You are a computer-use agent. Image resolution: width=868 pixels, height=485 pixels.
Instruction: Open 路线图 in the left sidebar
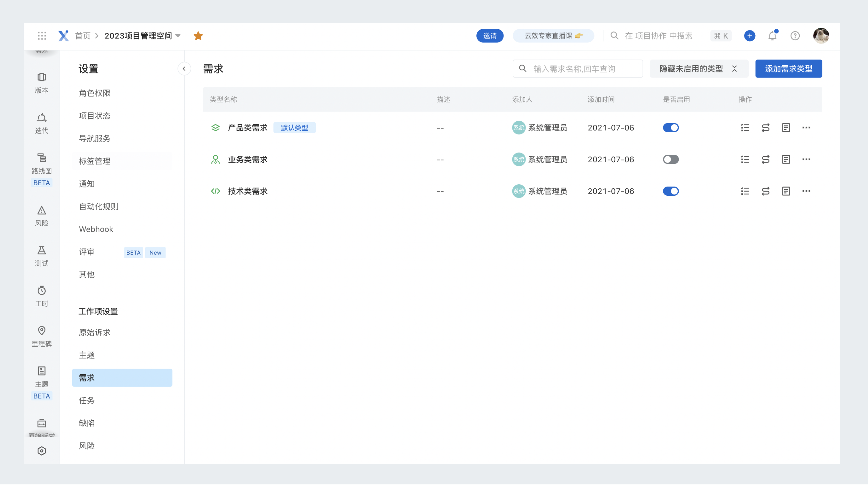42,170
